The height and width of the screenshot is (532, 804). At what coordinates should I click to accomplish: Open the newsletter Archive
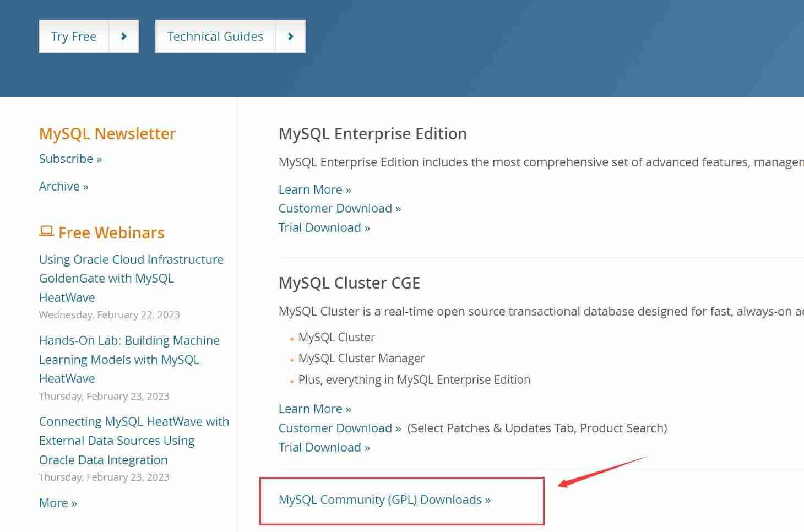[x=59, y=187]
